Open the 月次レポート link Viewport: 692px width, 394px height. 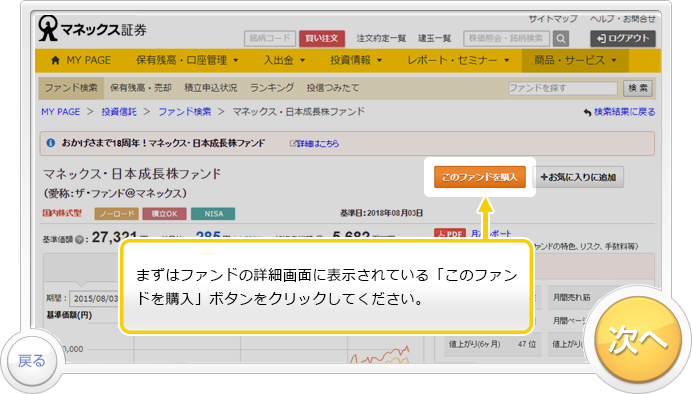tap(491, 233)
